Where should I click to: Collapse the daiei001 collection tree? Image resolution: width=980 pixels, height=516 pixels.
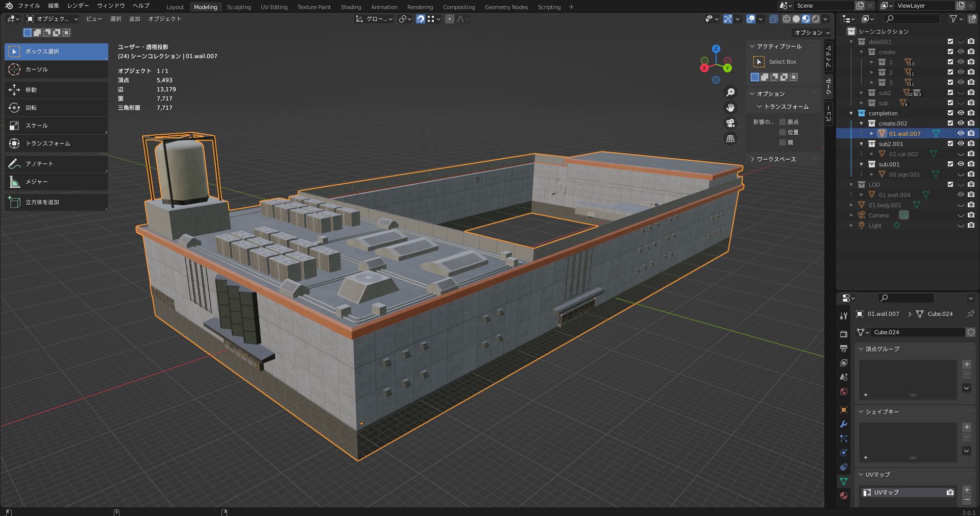[x=851, y=42]
